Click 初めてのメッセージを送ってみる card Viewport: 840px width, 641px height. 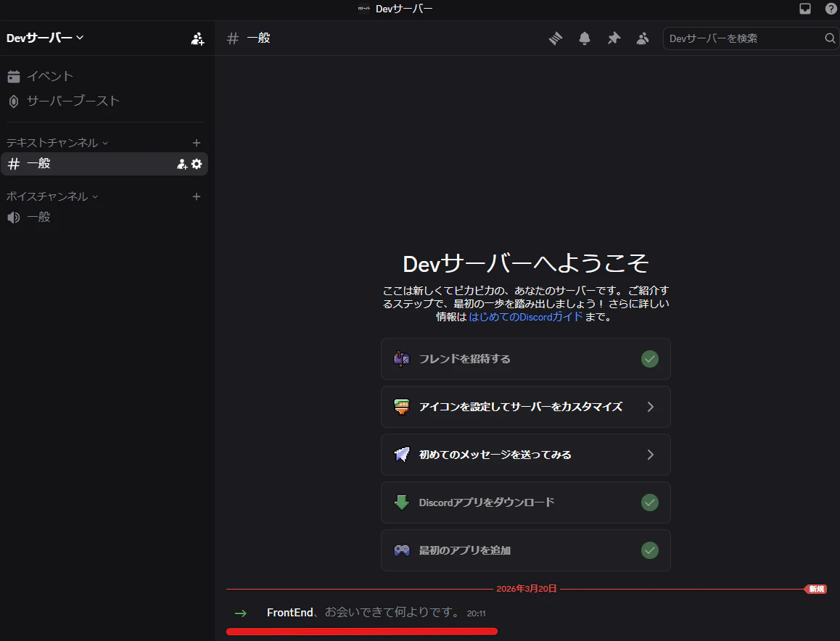[525, 455]
